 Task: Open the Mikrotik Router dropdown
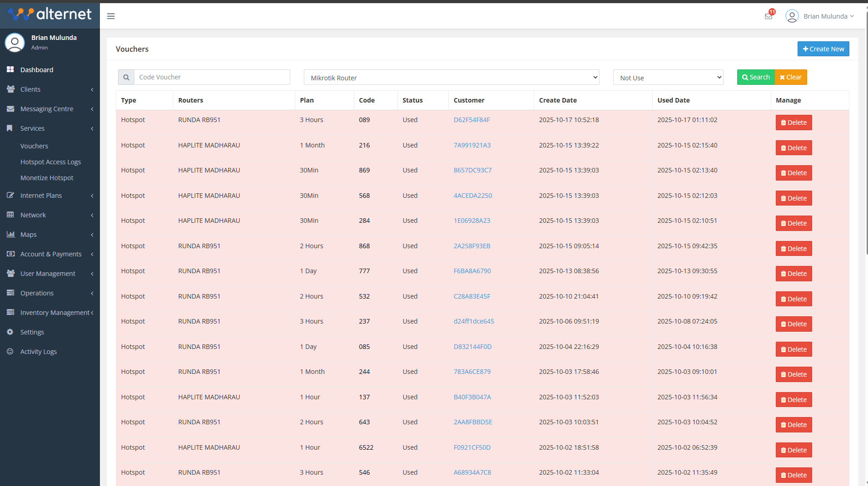point(451,78)
